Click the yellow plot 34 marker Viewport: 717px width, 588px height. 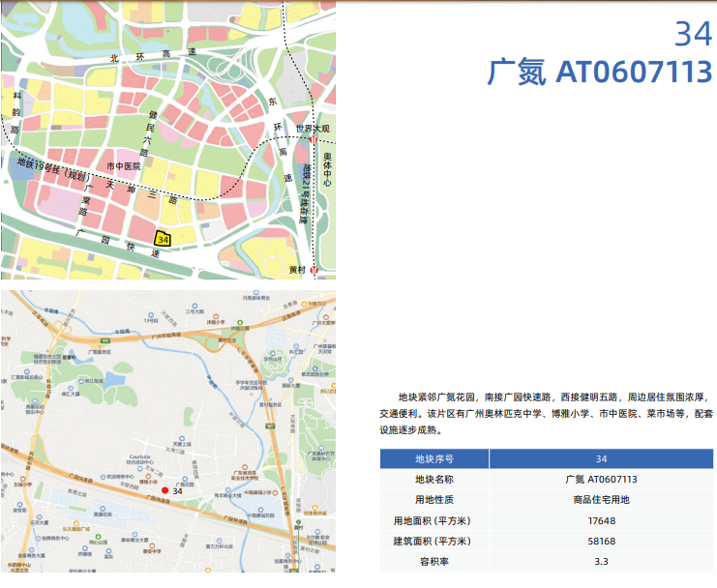(163, 238)
